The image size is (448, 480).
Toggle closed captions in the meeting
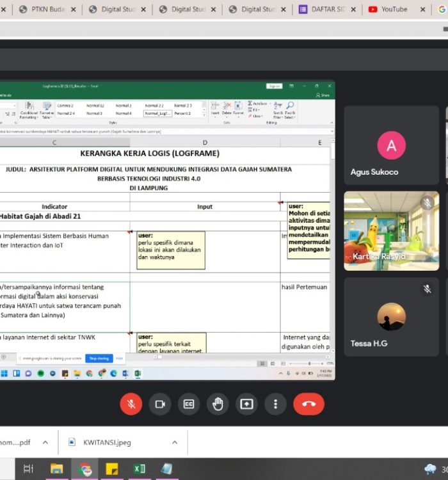coord(189,404)
